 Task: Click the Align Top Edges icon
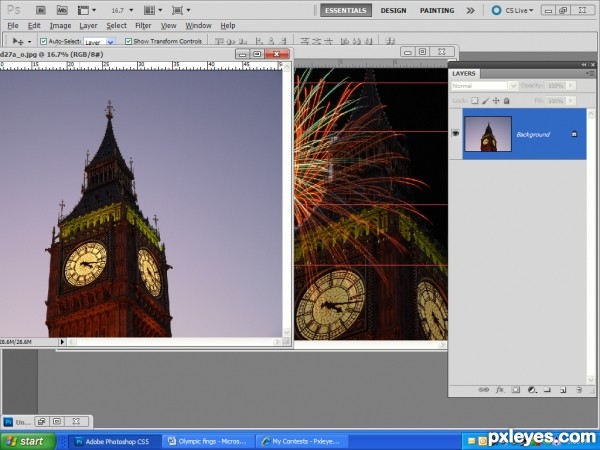tap(219, 41)
